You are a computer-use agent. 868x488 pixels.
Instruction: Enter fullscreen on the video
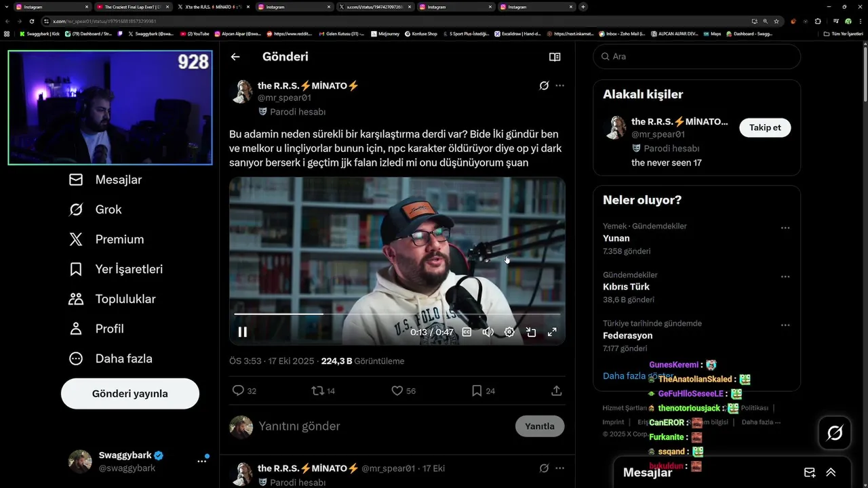coord(553,332)
